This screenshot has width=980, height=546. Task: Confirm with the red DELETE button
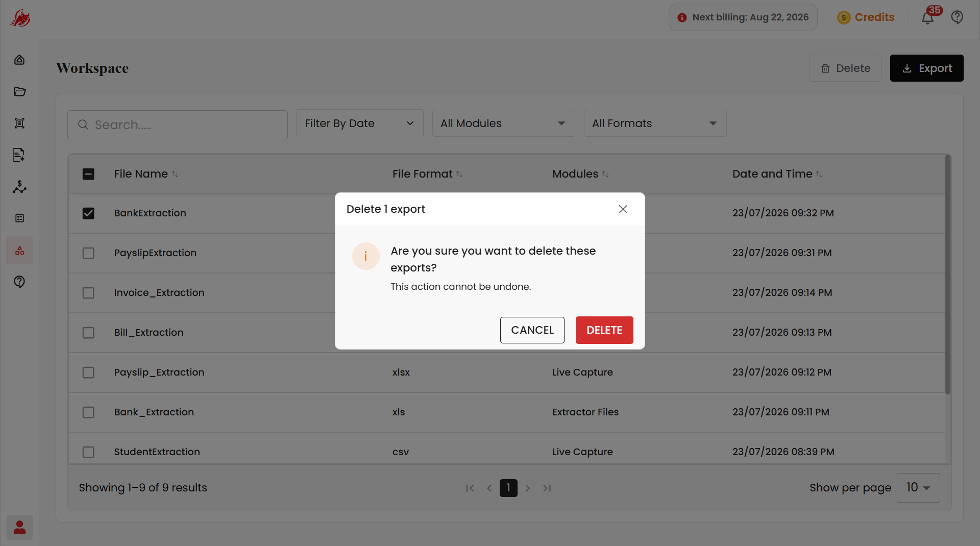tap(604, 330)
